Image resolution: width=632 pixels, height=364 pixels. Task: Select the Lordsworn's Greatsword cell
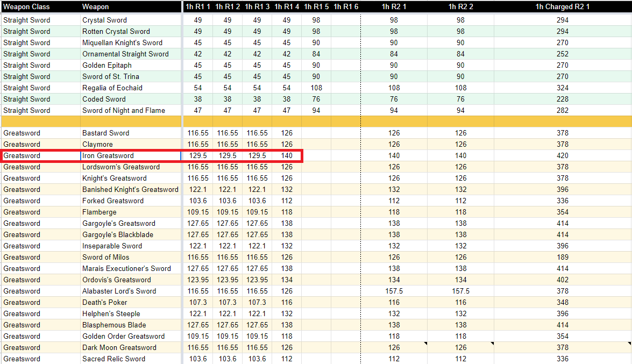pos(131,167)
